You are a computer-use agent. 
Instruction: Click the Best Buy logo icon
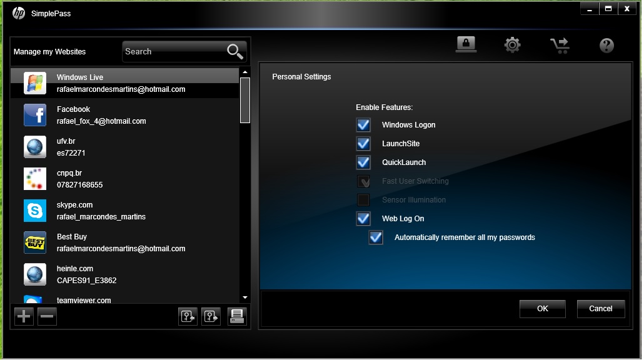35,242
